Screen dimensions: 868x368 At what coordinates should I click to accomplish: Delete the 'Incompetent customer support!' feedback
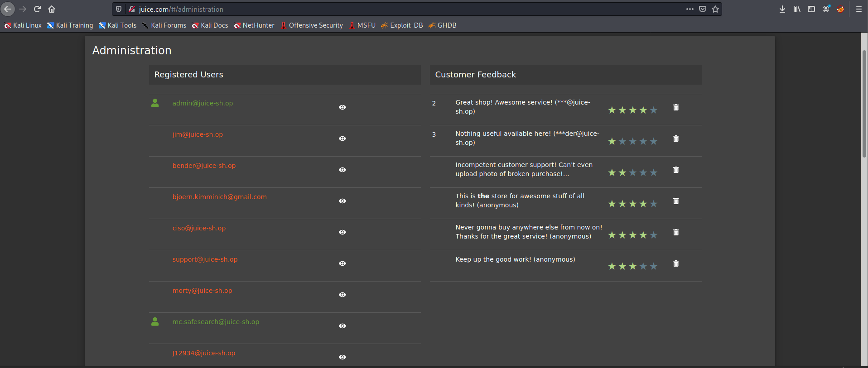[676, 170]
